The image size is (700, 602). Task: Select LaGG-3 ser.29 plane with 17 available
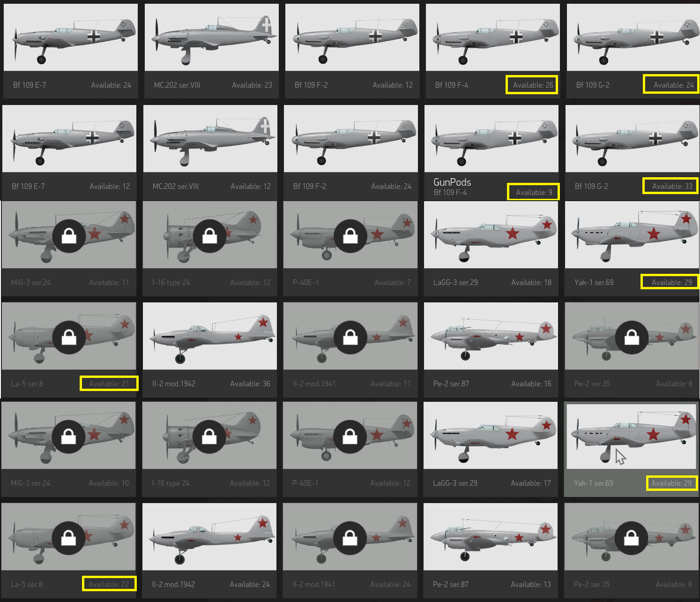[x=491, y=436]
